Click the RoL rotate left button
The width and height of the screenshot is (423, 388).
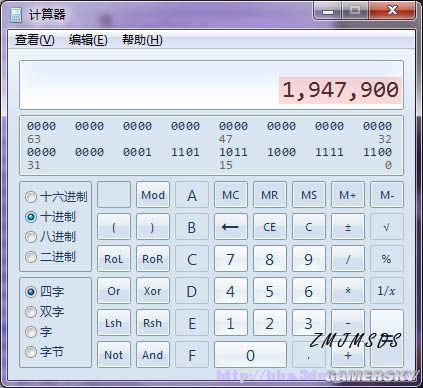pyautogui.click(x=114, y=259)
